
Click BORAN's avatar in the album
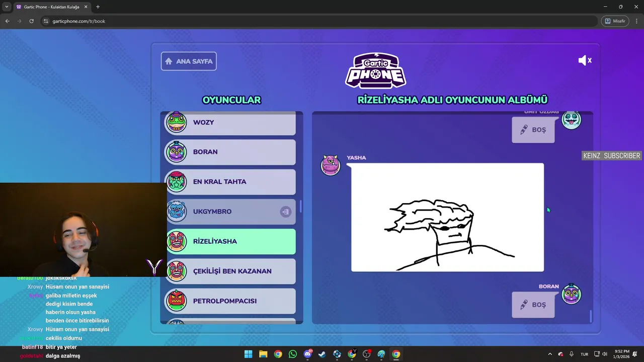(571, 294)
